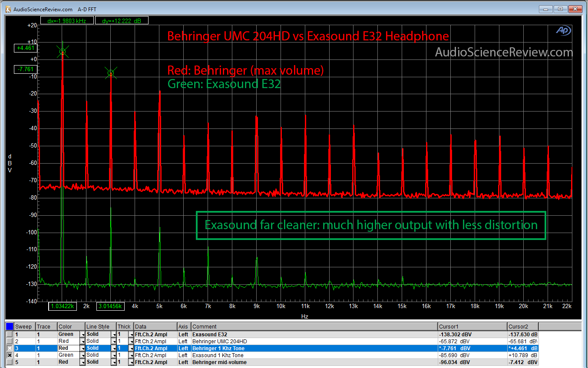Open the Color dropdown for sweep 5
588x368 pixels.
pyautogui.click(x=82, y=362)
